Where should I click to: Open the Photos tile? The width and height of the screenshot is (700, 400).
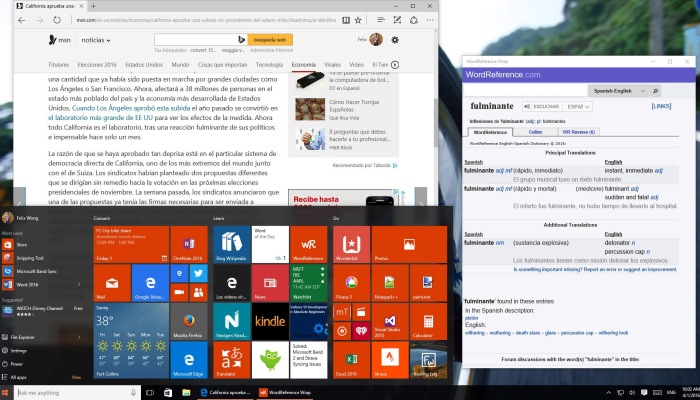click(409, 244)
